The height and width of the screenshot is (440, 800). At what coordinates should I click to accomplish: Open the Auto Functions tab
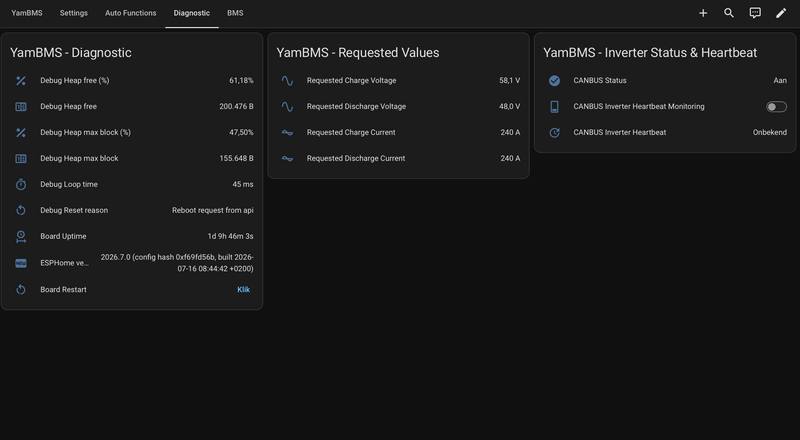[131, 13]
